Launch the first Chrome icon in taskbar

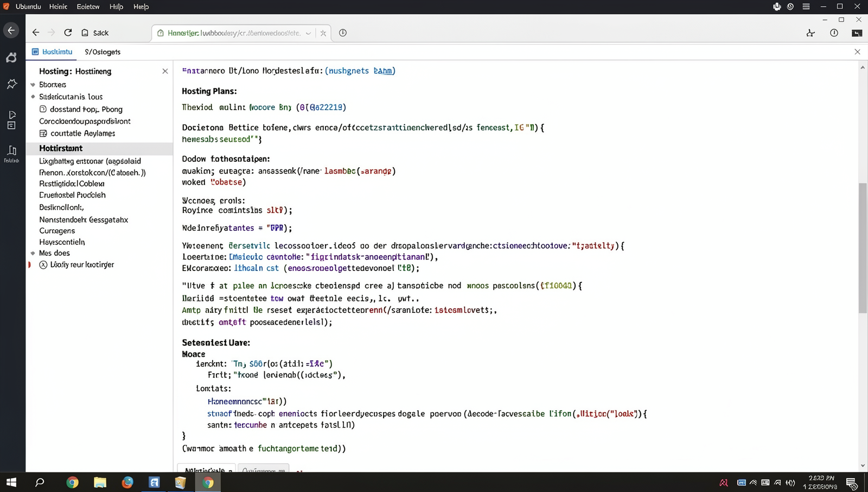[x=72, y=482]
